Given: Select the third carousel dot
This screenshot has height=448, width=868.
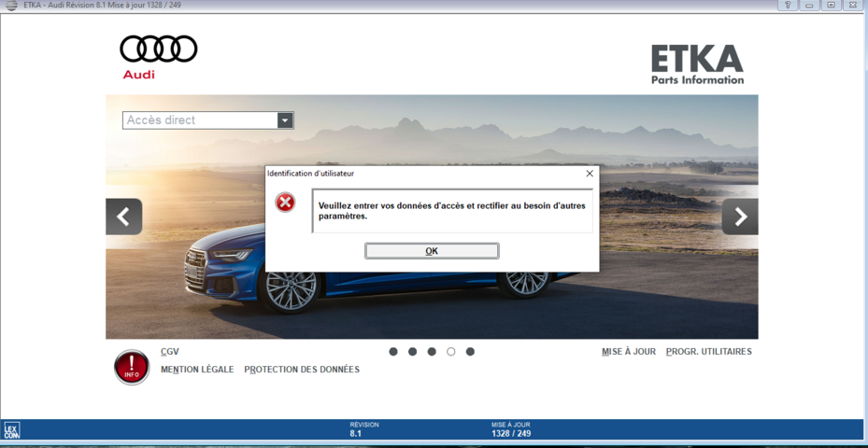Looking at the screenshot, I should click(x=432, y=352).
